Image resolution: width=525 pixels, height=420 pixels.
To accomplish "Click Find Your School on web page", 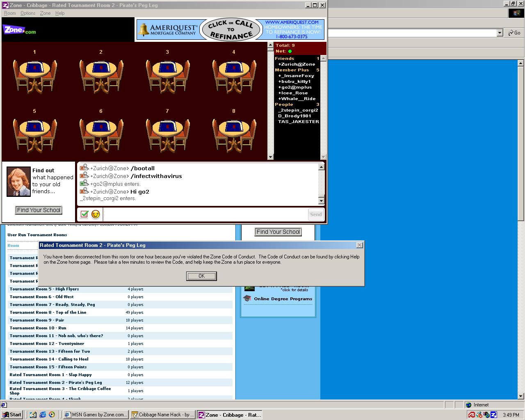I will [278, 232].
